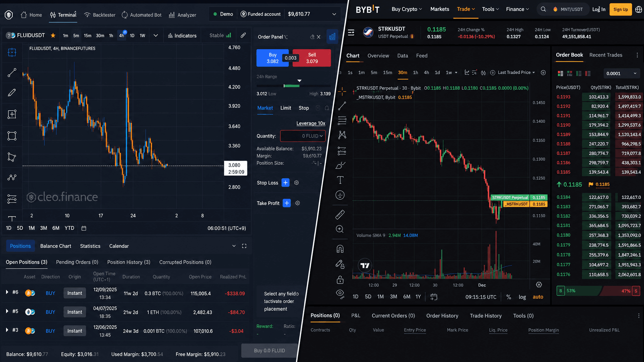Viewport: 644px width, 362px height.
Task: Open Bybit chart settings gear near time axis
Action: pos(539,285)
